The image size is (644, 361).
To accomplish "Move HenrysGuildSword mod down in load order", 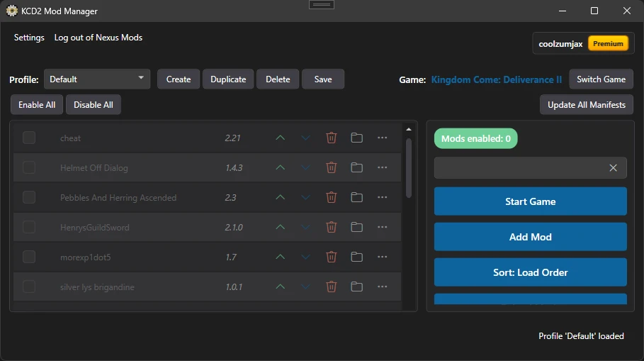I will pyautogui.click(x=305, y=227).
